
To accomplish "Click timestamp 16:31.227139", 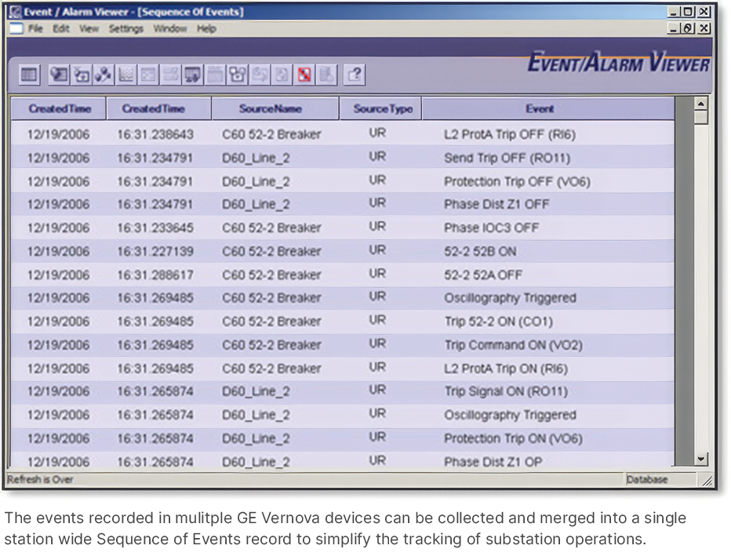I will (155, 251).
